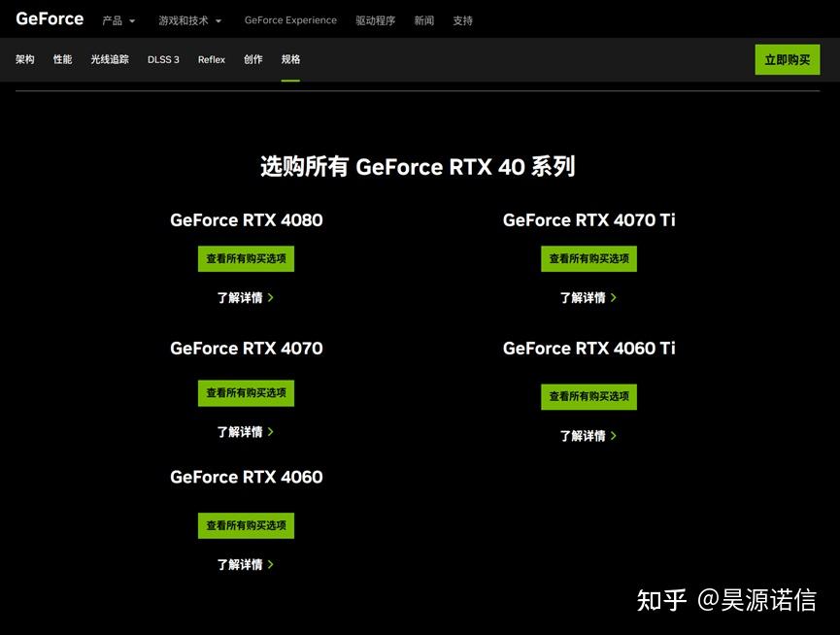Open the 驱动程序 menu item
The width and height of the screenshot is (840, 635).
pos(375,20)
